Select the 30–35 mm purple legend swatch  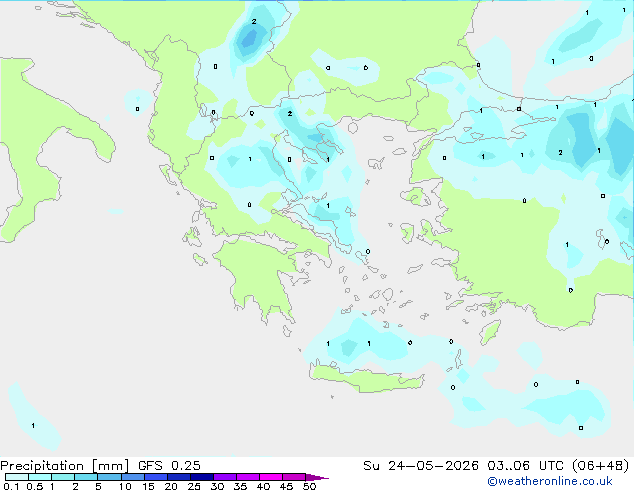click(224, 477)
